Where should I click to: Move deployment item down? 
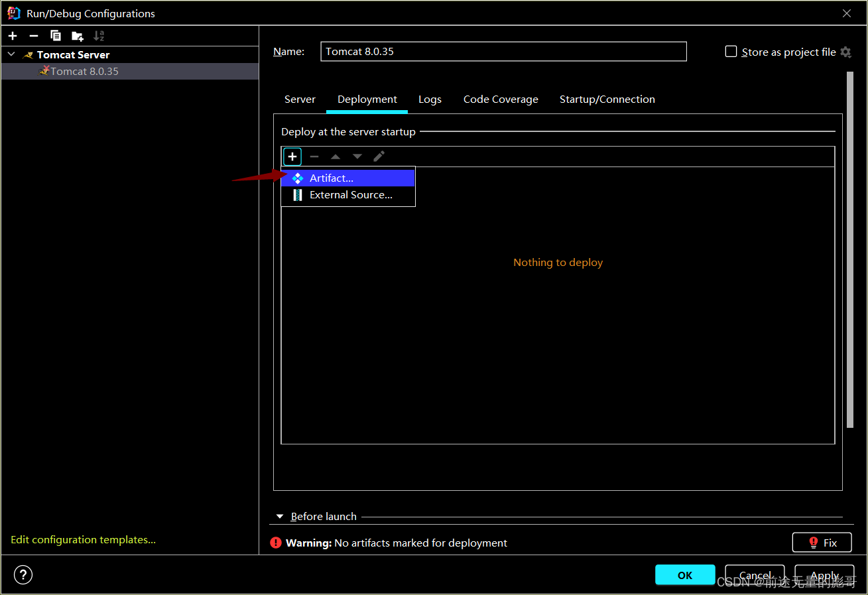pyautogui.click(x=357, y=157)
